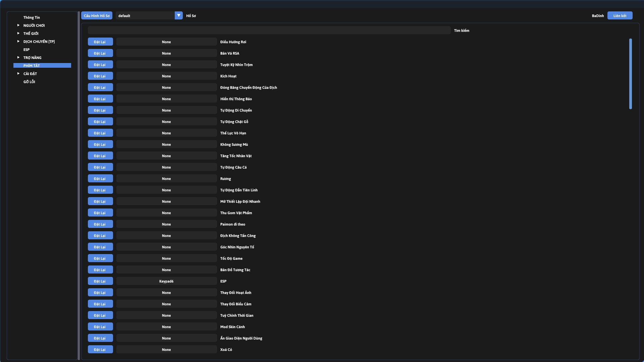This screenshot has height=362, width=644.
Task: Expand the THẾ GIỚI tree arrow
Action: pos(18,33)
